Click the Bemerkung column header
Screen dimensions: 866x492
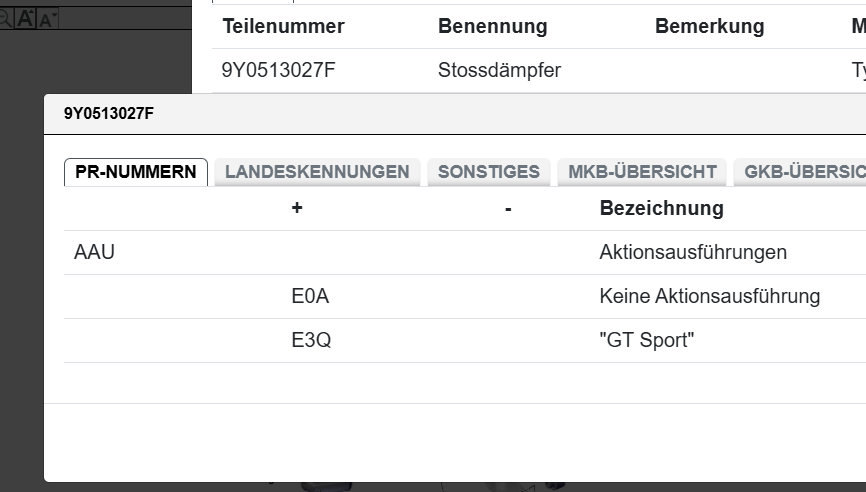[709, 27]
